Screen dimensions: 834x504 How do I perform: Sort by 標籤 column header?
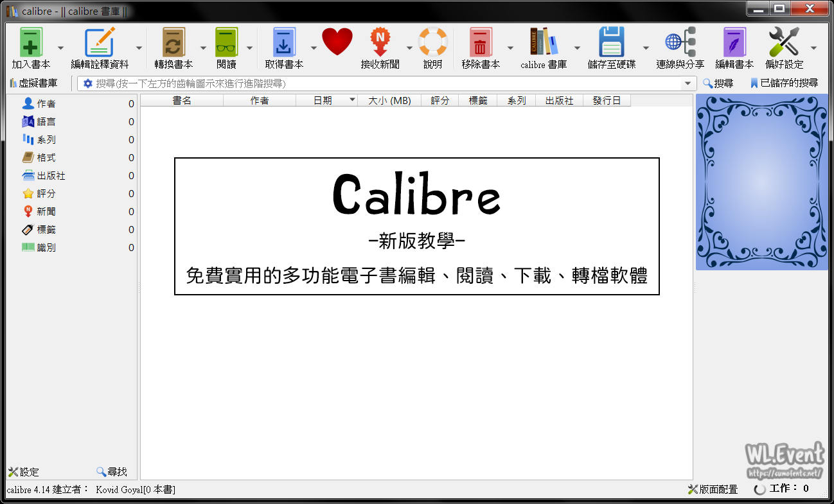pyautogui.click(x=478, y=100)
